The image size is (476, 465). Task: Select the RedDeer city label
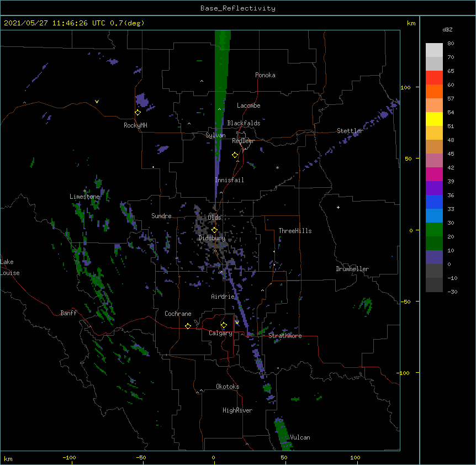click(x=243, y=141)
